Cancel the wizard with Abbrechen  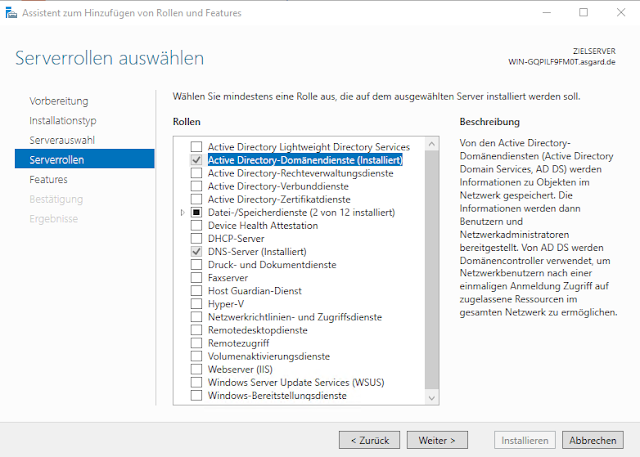pyautogui.click(x=593, y=440)
